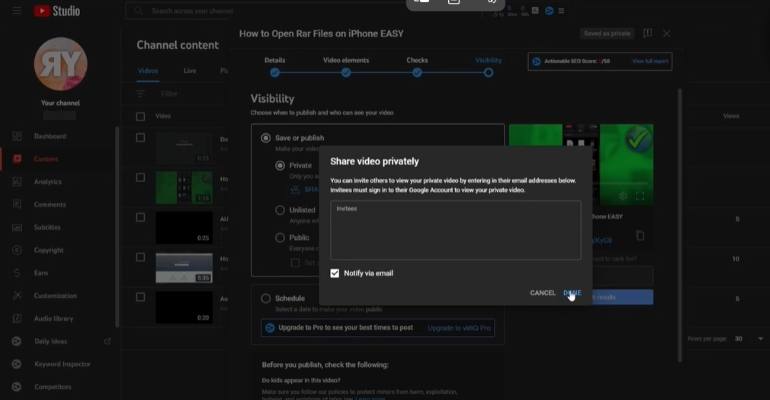Select the Schedule radio button
Image resolution: width=770 pixels, height=400 pixels.
click(266, 298)
